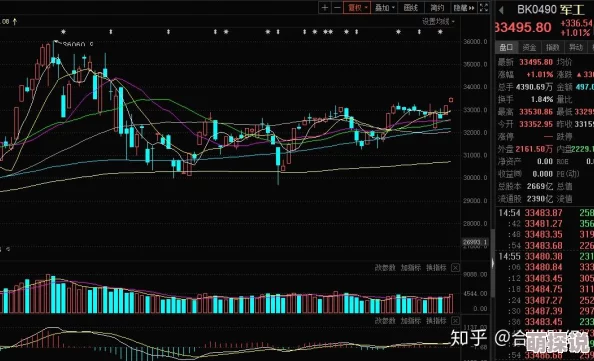Open 设置均线 moving average settings
The width and height of the screenshot is (594, 361).
pos(438,22)
